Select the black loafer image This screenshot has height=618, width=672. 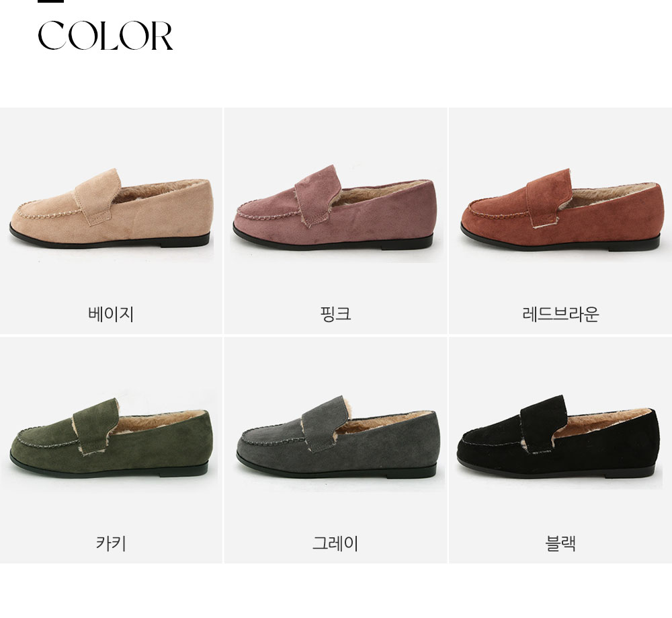pos(557,437)
